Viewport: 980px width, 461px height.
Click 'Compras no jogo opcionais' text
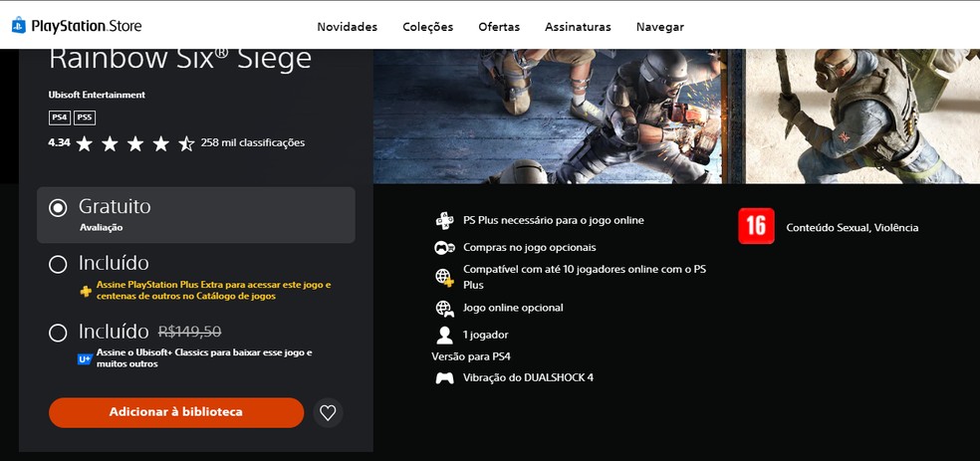tap(530, 247)
